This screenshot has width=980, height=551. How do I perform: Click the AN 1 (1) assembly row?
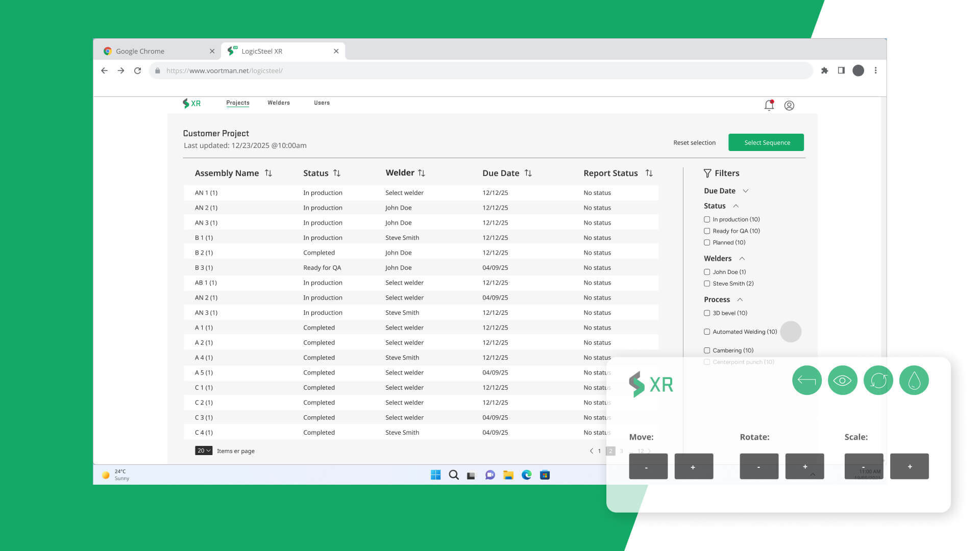point(421,193)
